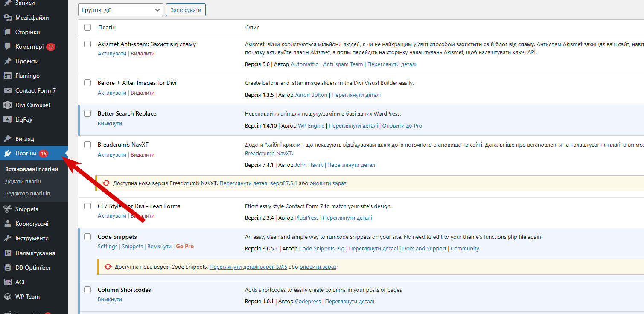
Task: Click the Users person icon (Користувачі)
Action: [7, 224]
